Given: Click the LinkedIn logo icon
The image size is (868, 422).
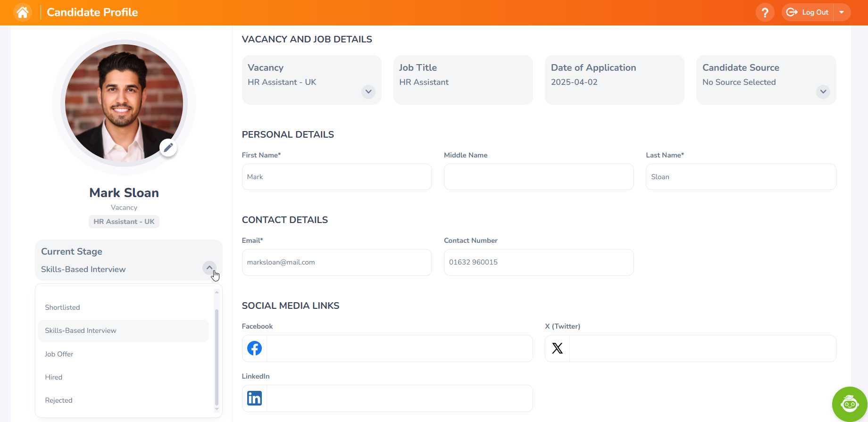Looking at the screenshot, I should [x=255, y=398].
